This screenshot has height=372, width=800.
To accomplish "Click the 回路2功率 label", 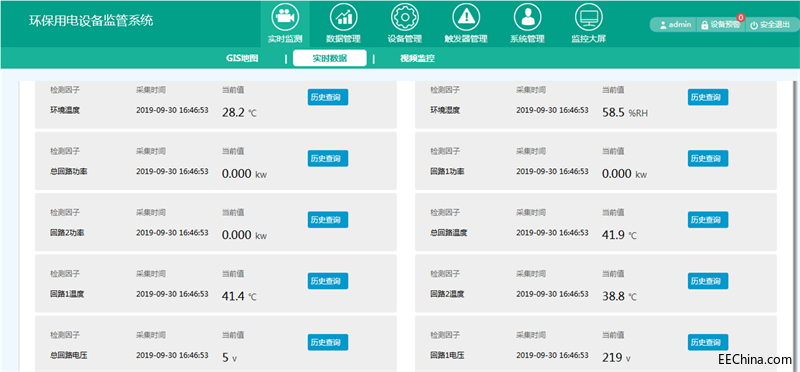I will pyautogui.click(x=67, y=233).
